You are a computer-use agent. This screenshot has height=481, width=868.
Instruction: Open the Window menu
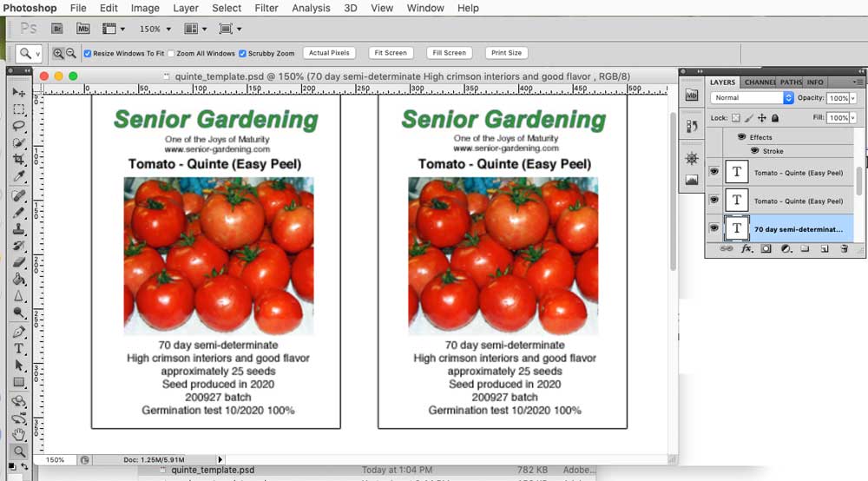[x=425, y=9]
